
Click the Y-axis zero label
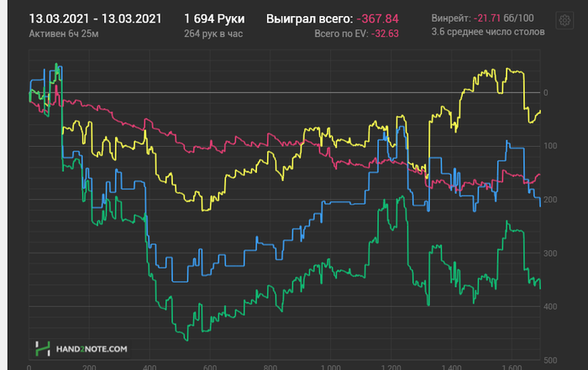pos(546,93)
